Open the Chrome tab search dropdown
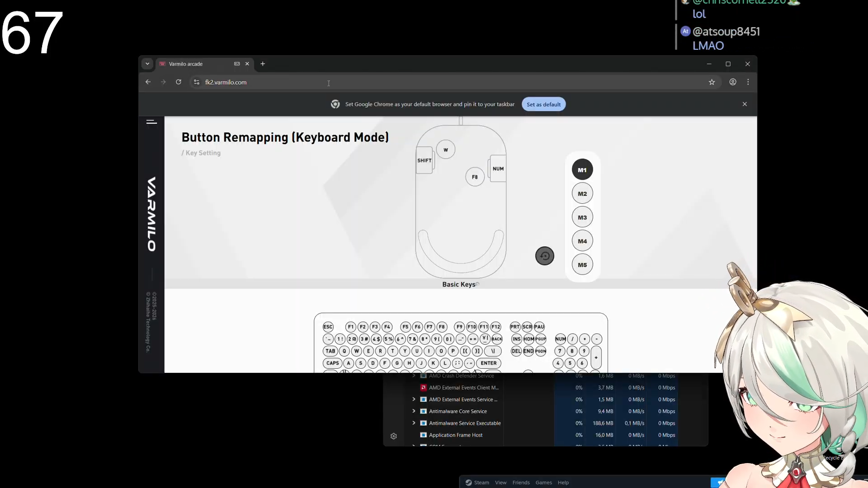This screenshot has width=868, height=488. (x=147, y=64)
